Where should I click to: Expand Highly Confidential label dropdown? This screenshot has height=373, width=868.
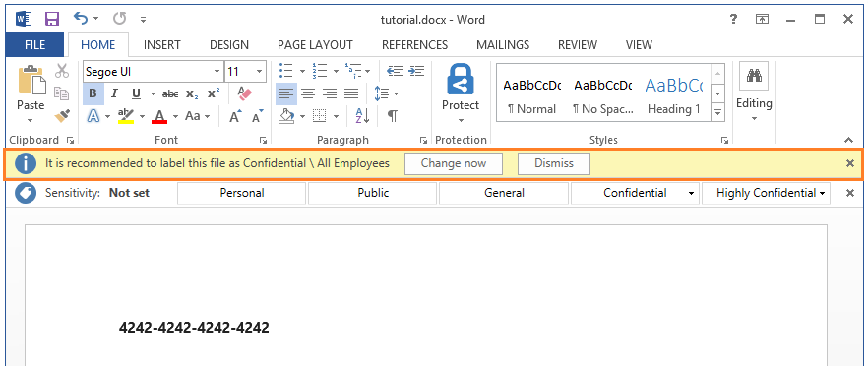coord(822,193)
